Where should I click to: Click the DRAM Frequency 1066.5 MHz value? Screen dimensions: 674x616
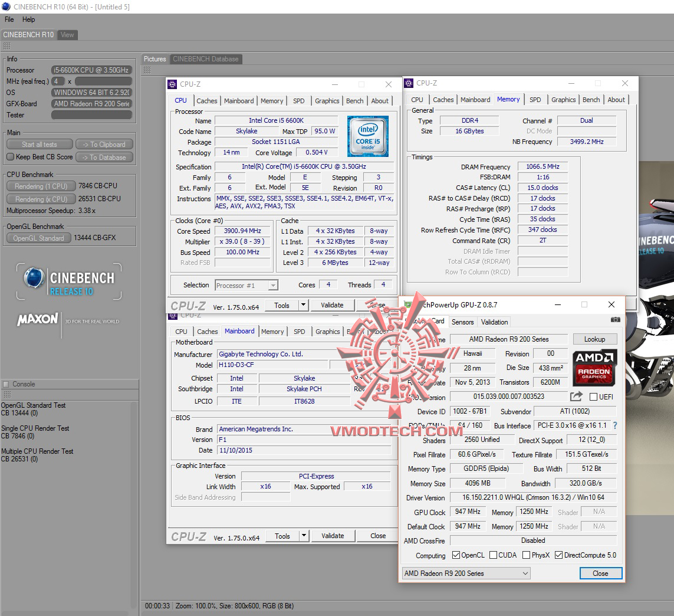tap(543, 166)
